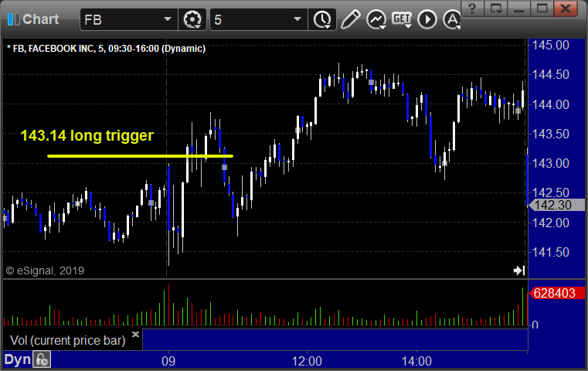Open the GET tools icon
Image resolution: width=588 pixels, height=371 pixels.
coord(402,19)
